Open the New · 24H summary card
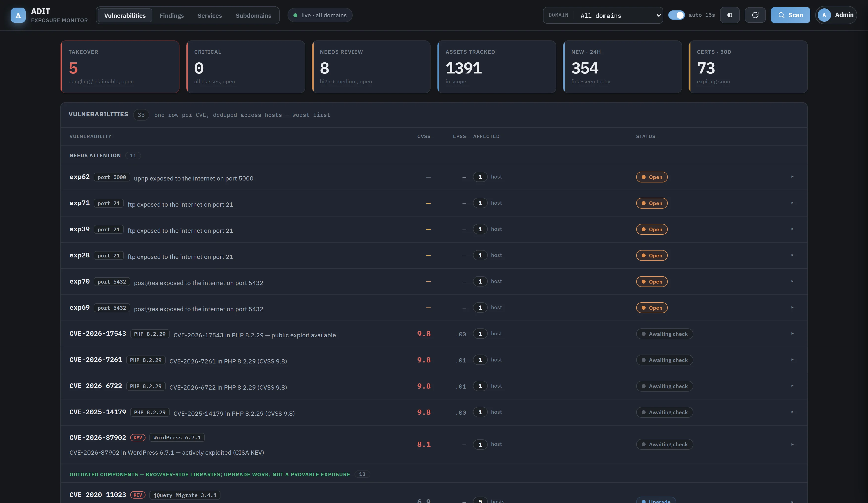Image resolution: width=868 pixels, height=503 pixels. pos(622,67)
